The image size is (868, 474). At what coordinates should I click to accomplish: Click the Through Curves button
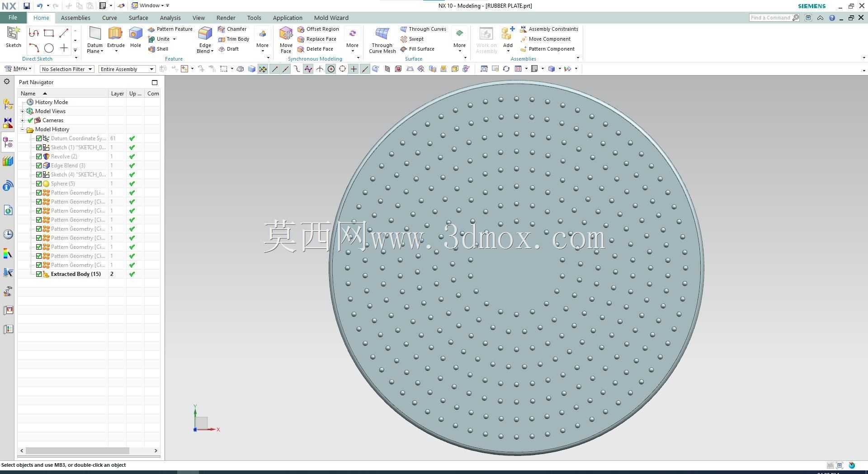tap(423, 29)
